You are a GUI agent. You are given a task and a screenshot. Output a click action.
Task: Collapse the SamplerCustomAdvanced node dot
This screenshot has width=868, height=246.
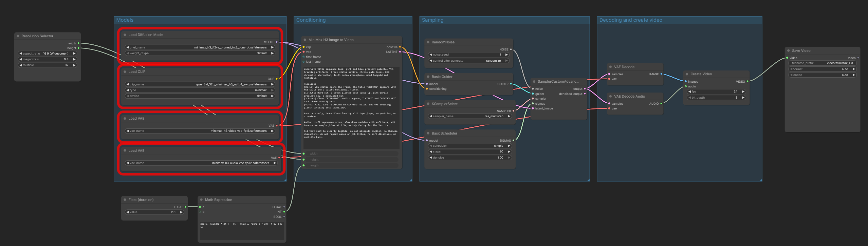click(534, 81)
